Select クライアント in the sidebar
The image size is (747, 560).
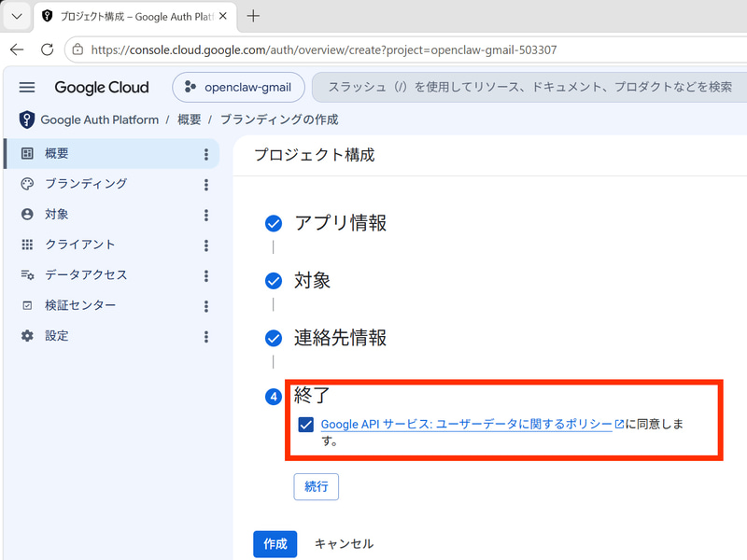tap(111, 245)
